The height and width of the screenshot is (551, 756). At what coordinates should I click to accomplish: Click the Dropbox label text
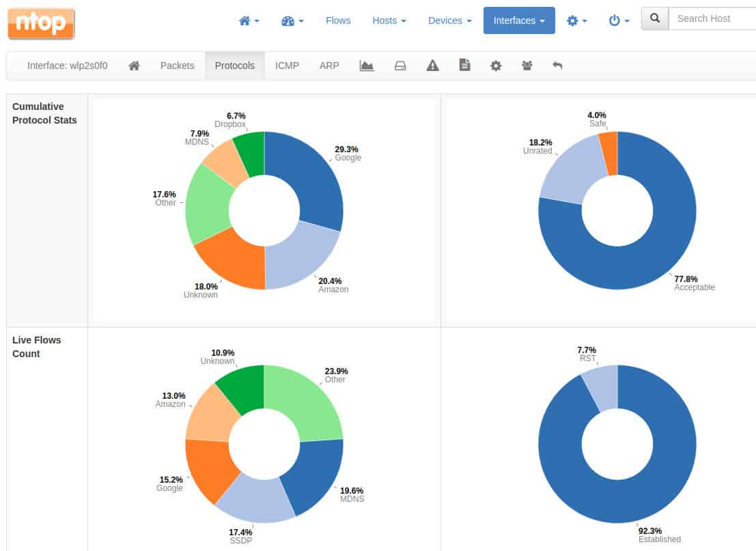click(230, 124)
